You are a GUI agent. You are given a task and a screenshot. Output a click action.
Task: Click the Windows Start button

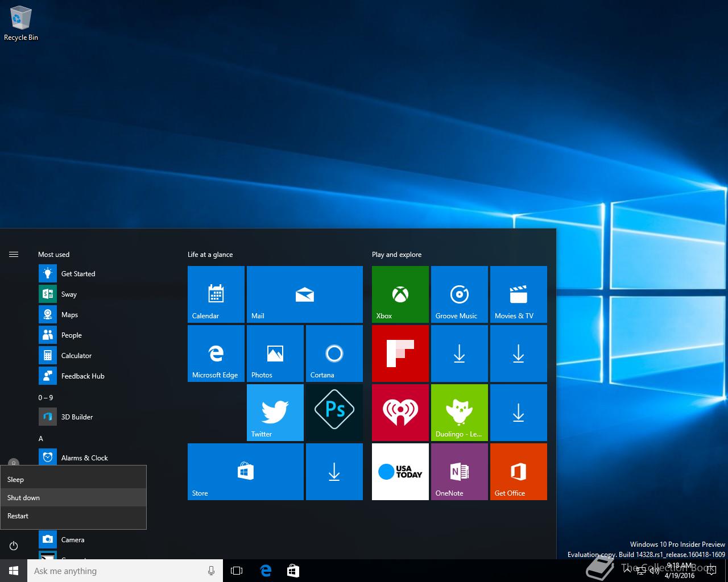[x=14, y=571]
